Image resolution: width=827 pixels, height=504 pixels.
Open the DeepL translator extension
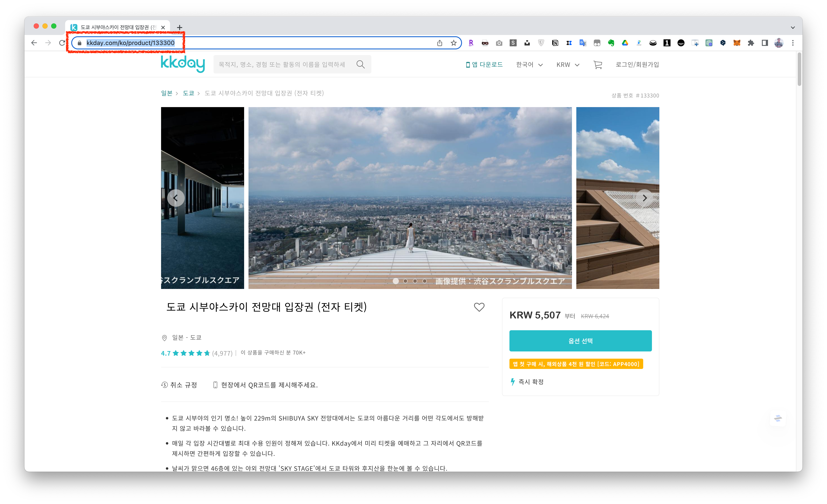pos(723,43)
